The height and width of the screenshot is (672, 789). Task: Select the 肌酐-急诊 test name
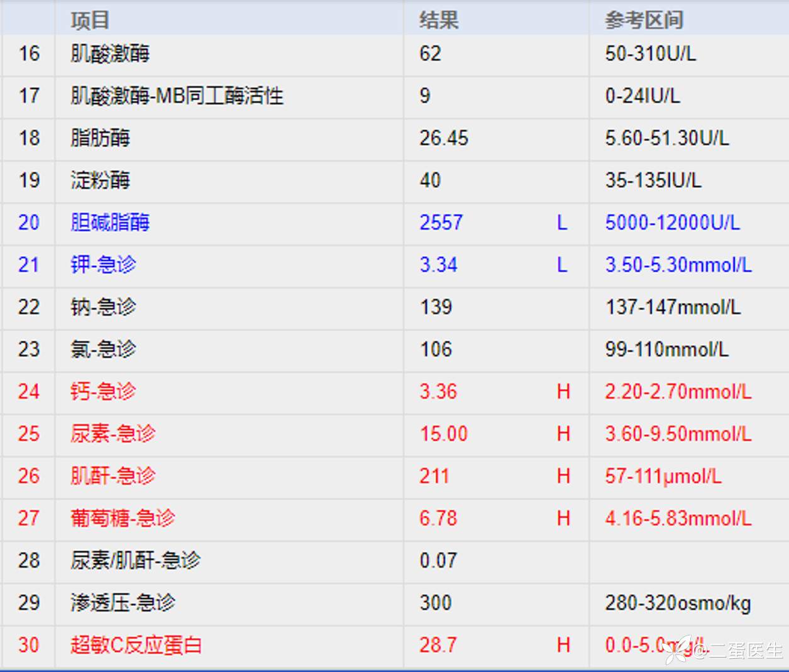[113, 476]
